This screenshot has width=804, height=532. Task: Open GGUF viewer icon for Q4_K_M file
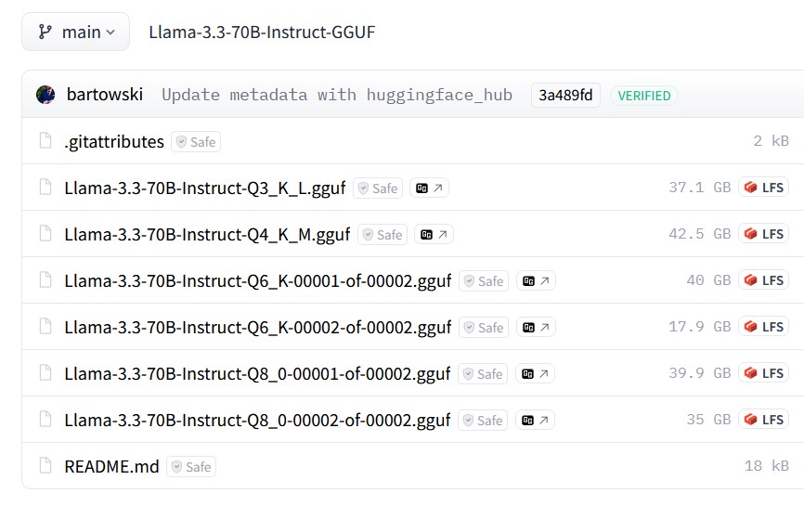(434, 235)
